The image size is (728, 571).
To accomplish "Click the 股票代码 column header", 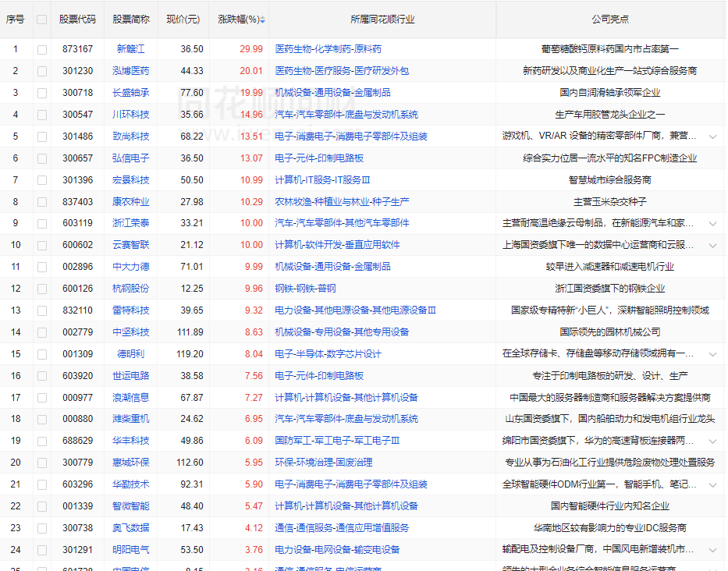I will coord(77,20).
